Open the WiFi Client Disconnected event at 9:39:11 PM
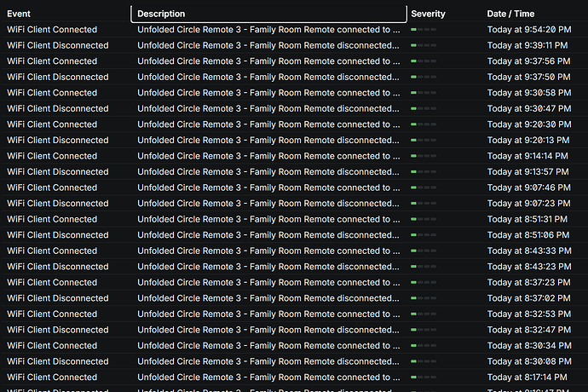The image size is (588, 392). click(58, 45)
